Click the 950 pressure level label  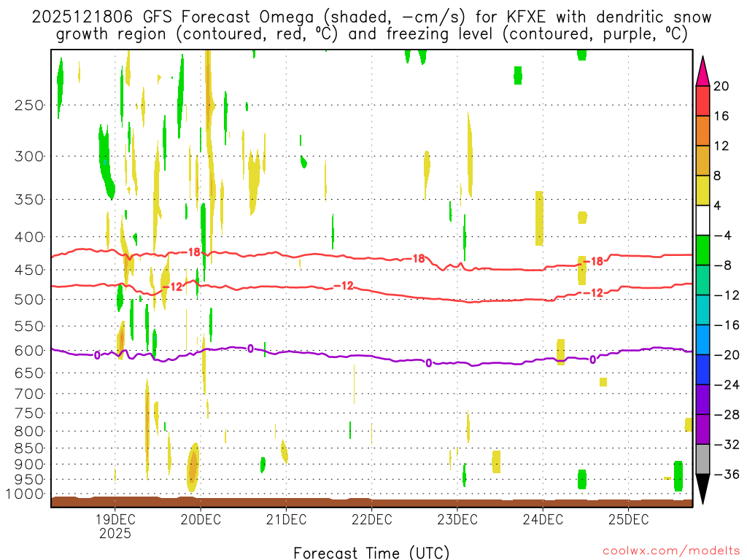click(29, 480)
